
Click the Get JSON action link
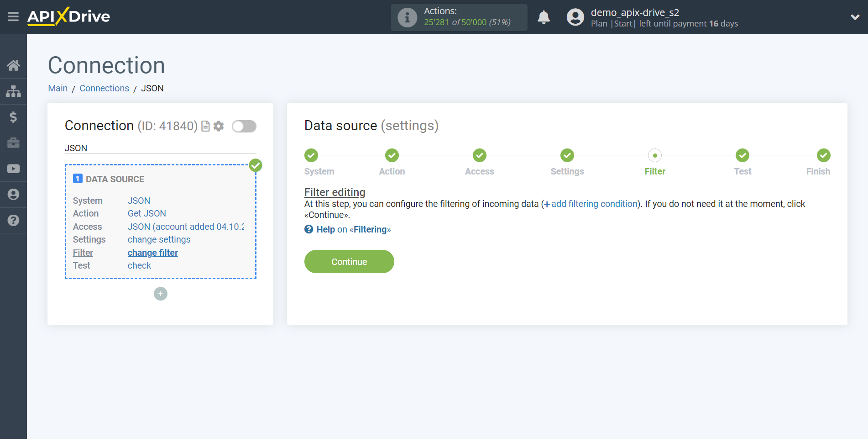pos(147,213)
